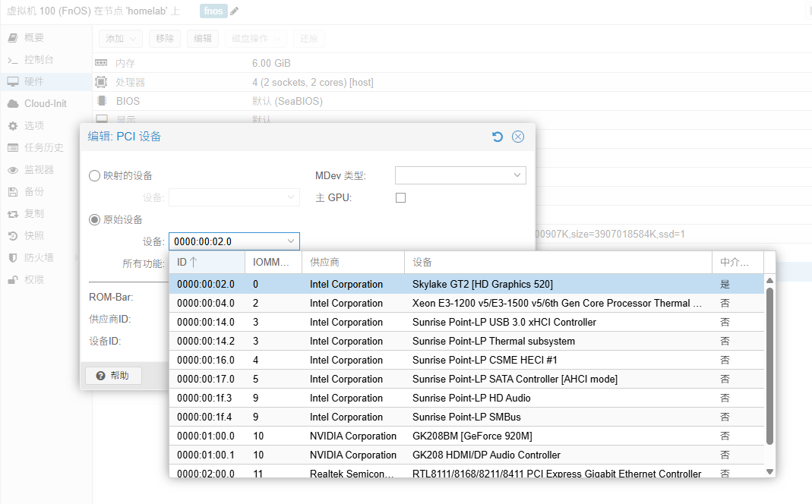Open 任务历史 task history
Image resolution: width=812 pixels, height=504 pixels.
point(43,148)
